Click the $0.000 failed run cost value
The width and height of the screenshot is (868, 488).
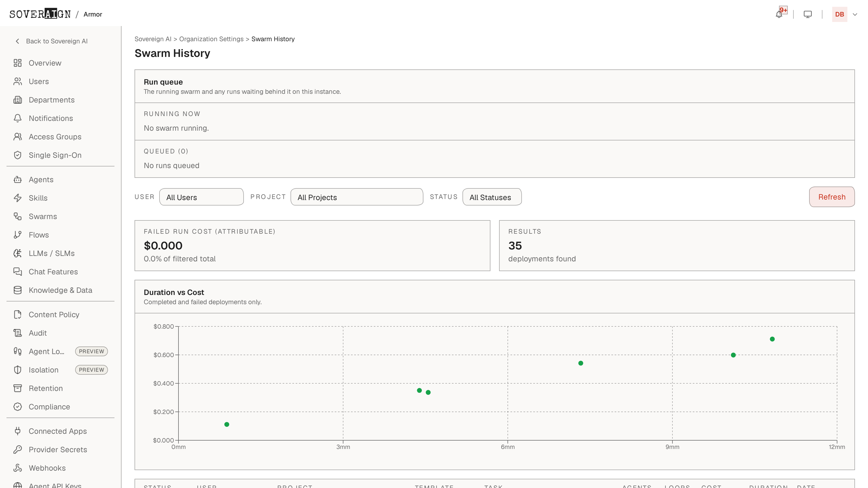[x=163, y=246]
